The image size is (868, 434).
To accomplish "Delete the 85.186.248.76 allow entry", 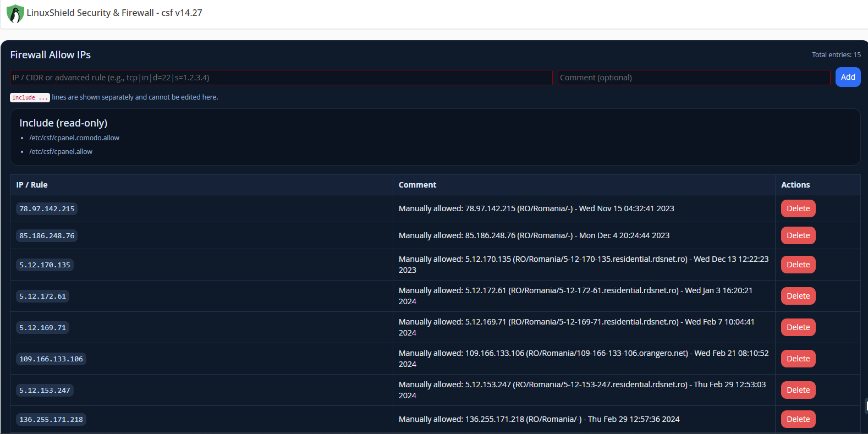I will 798,235.
